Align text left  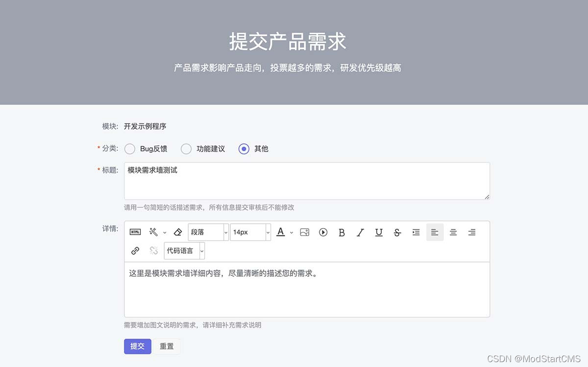(435, 232)
